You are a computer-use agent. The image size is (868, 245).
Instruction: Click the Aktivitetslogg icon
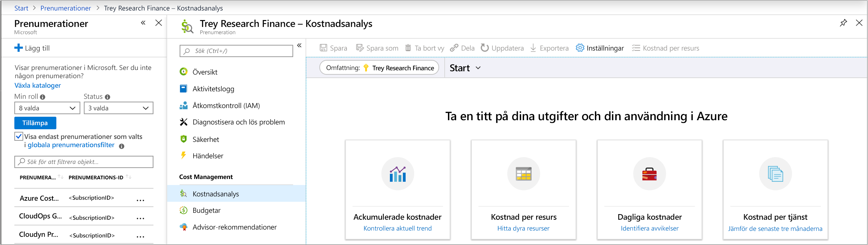pyautogui.click(x=183, y=89)
